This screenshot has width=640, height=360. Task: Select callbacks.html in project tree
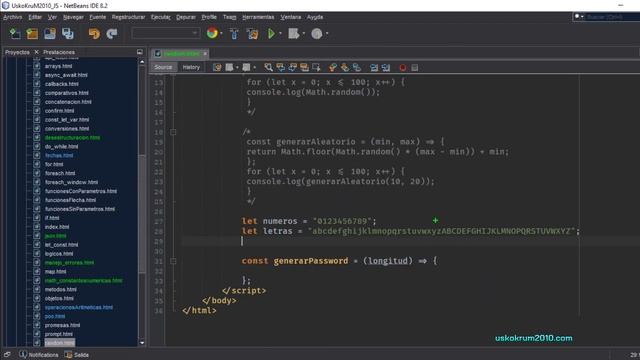coord(62,84)
